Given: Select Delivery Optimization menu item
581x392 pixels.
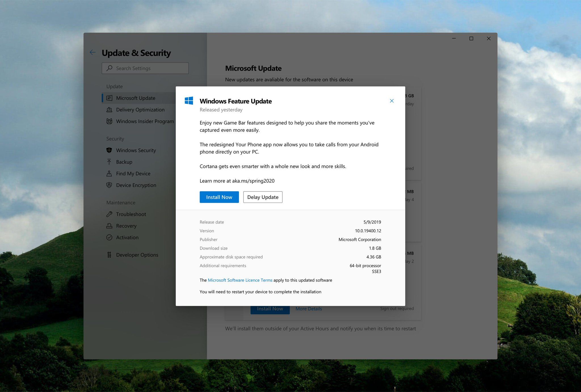Looking at the screenshot, I should (x=140, y=109).
